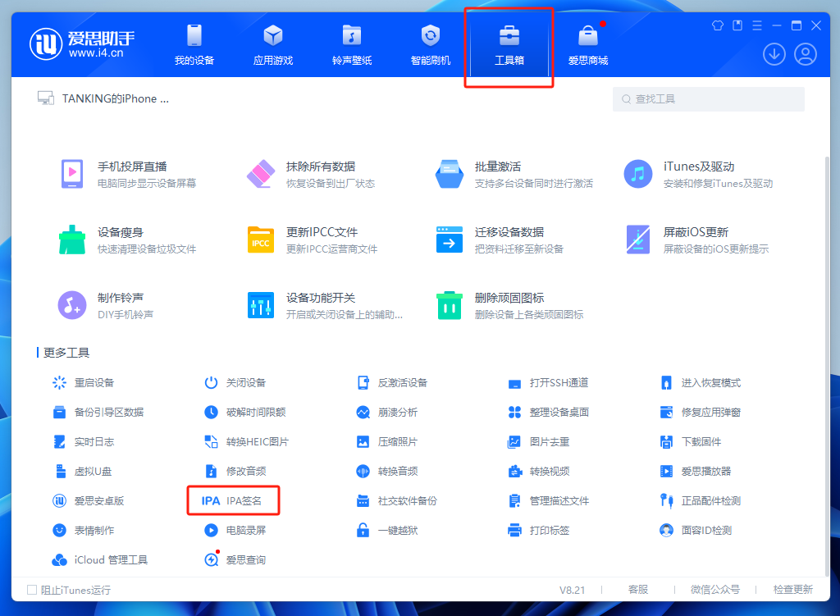Click 重启设备 tool
Viewport: 840px width, 616px height.
click(x=84, y=382)
